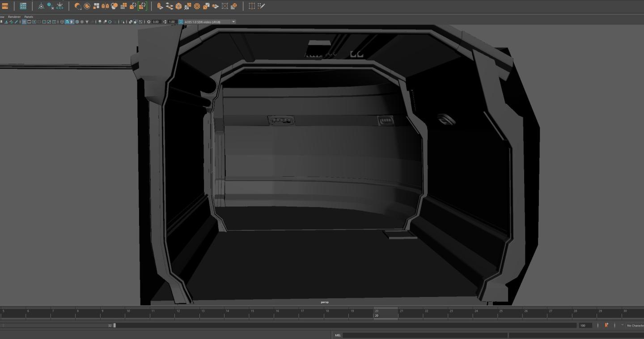Click the exposure reset icon
This screenshot has height=339, width=644.
pyautogui.click(x=149, y=21)
